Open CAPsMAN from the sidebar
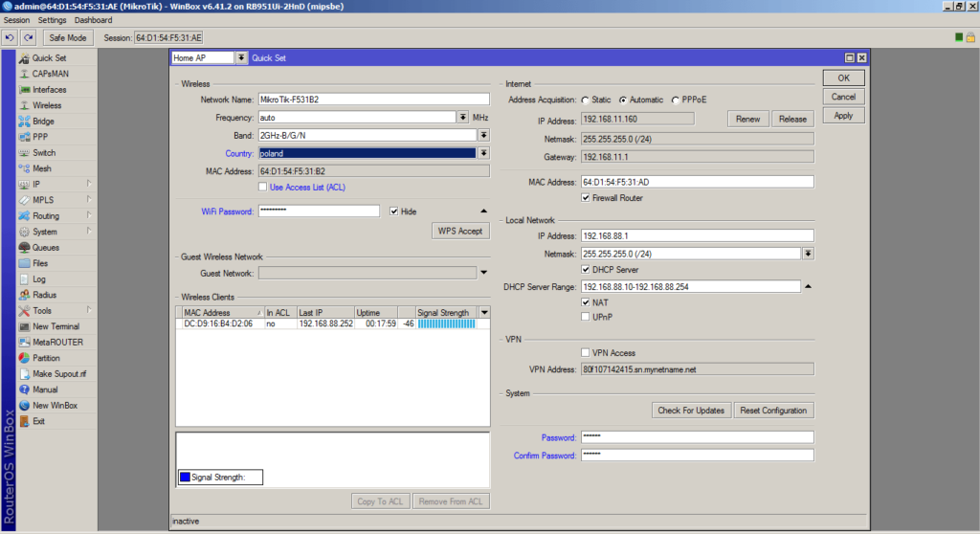 50,74
